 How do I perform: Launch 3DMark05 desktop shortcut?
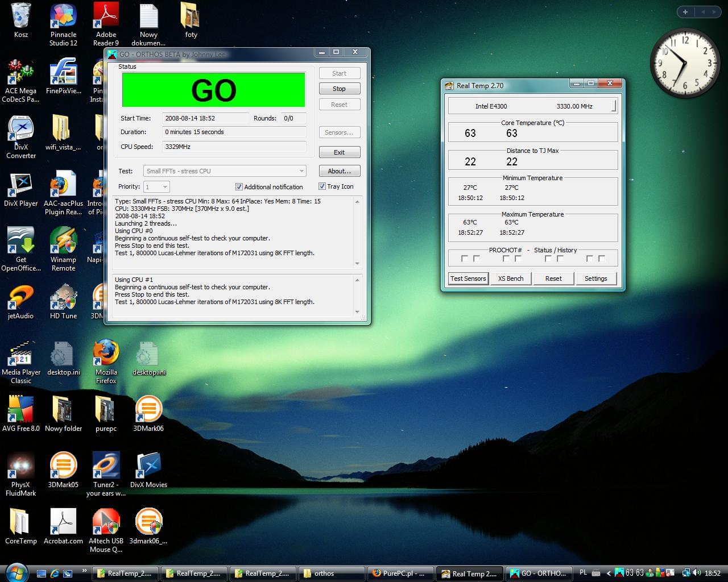point(63,470)
